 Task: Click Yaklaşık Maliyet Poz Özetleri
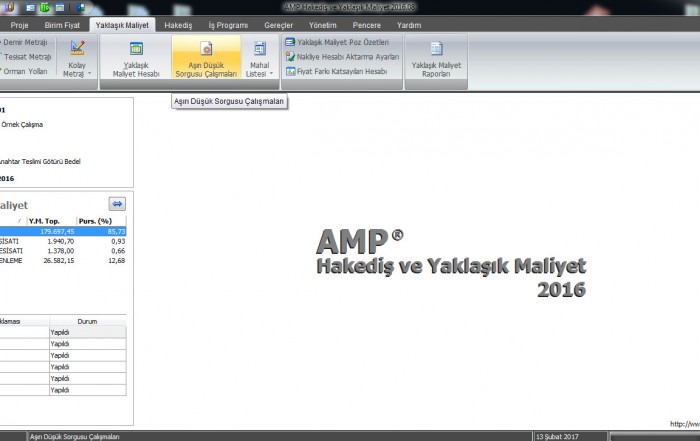tap(343, 43)
